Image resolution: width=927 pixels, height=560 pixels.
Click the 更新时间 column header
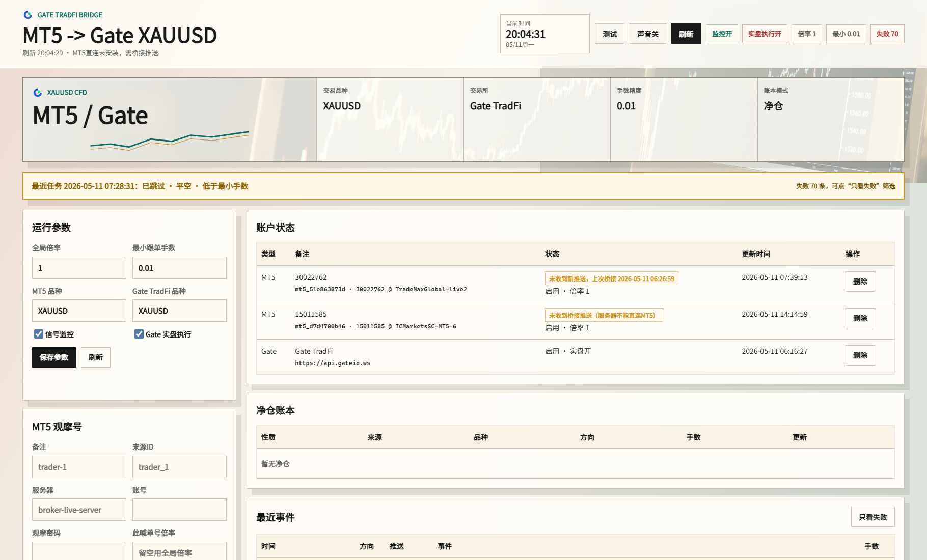756,254
